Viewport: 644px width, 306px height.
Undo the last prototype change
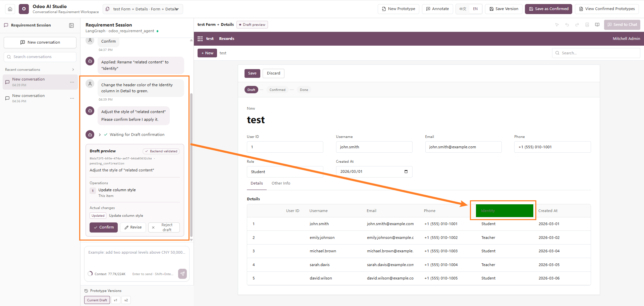[567, 25]
